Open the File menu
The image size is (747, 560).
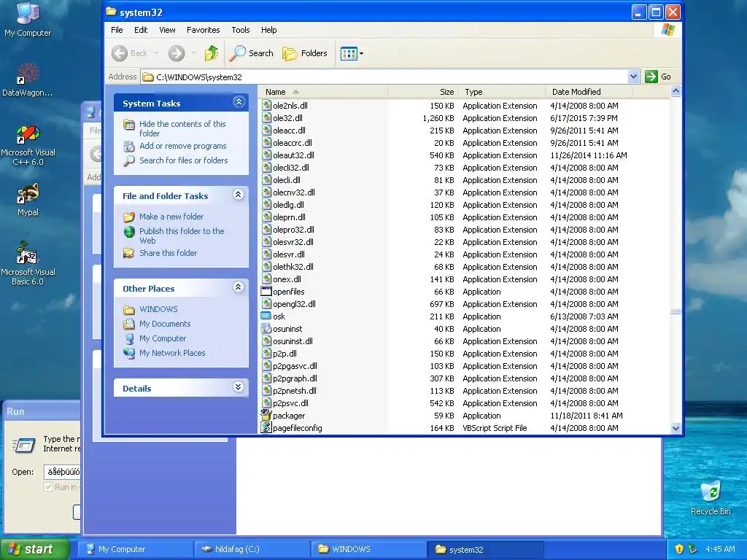click(x=117, y=30)
